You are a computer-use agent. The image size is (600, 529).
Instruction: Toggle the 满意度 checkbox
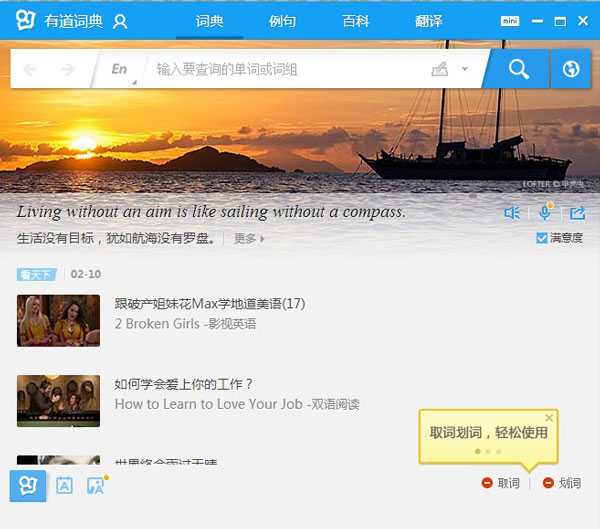[x=542, y=238]
